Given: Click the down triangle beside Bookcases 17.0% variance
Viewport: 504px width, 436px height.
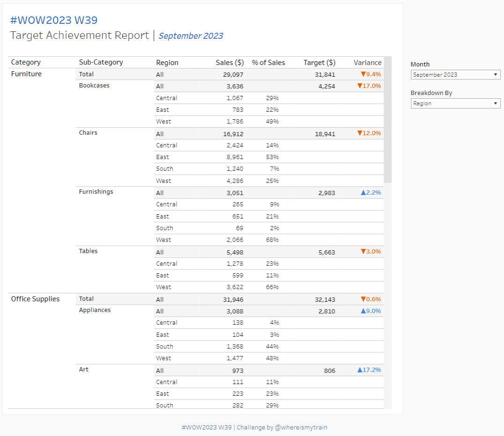Looking at the screenshot, I should [x=359, y=86].
